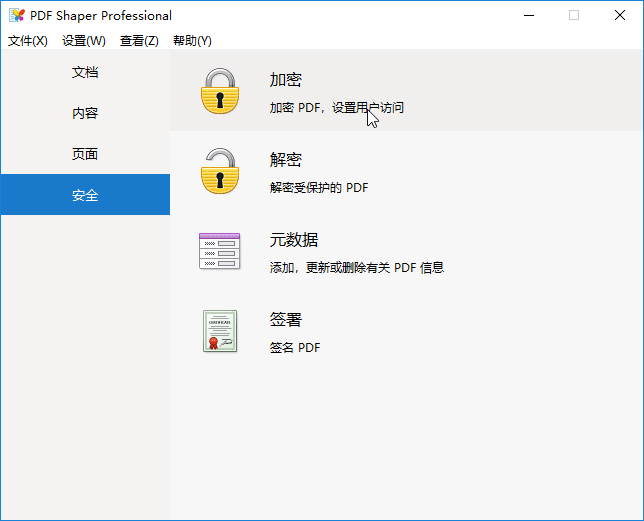Click description '签名 PDF'
This screenshot has height=521, width=644.
(295, 348)
